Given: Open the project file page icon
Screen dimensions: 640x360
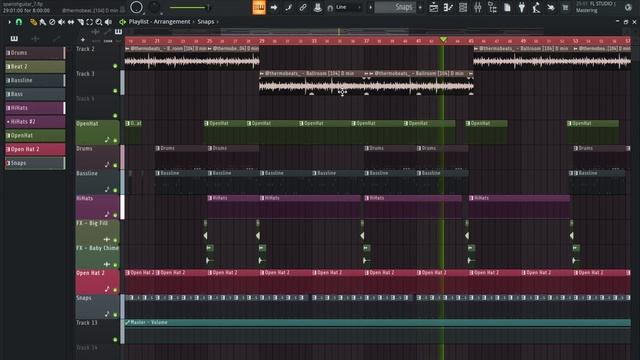Looking at the screenshot, I should pyautogui.click(x=507, y=7).
